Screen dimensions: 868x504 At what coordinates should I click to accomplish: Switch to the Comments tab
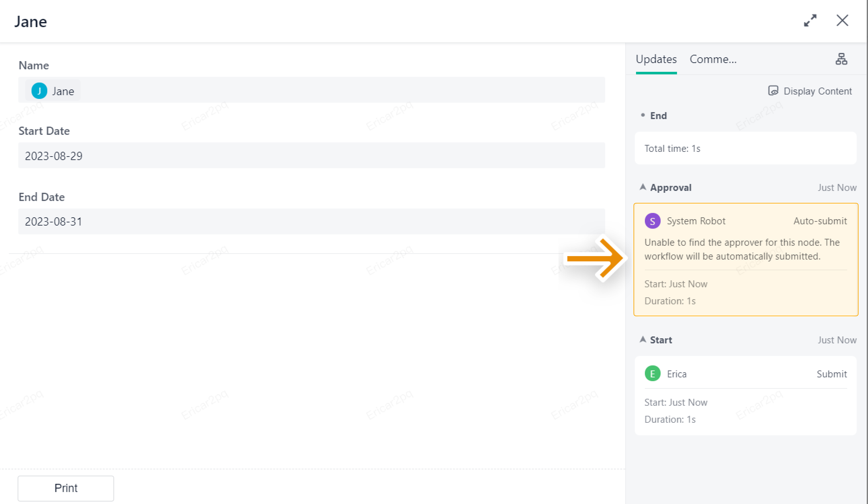[x=713, y=59]
